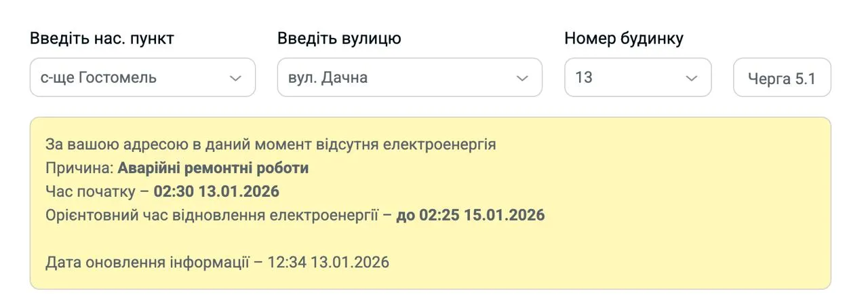Click the 'відсутня електроенергія' status message line
The width and height of the screenshot is (868, 306).
click(x=271, y=145)
